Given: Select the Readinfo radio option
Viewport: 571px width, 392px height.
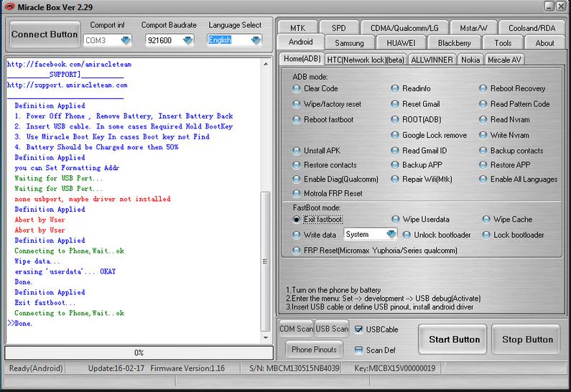Looking at the screenshot, I should 411,88.
